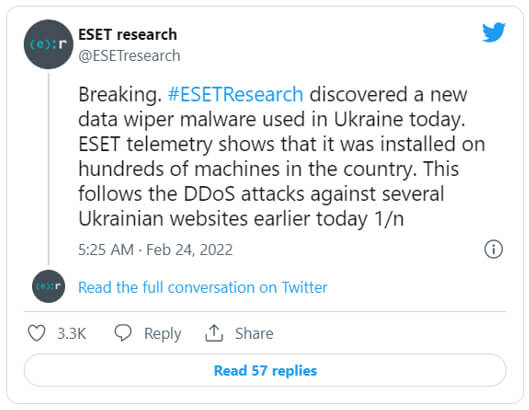
Task: Open the large ESET research profile avatar
Action: pyautogui.click(x=48, y=44)
